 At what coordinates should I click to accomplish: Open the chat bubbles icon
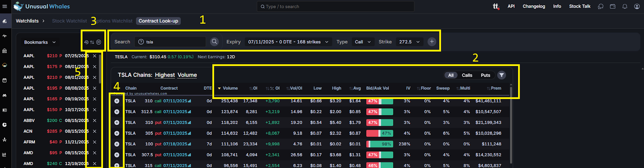601,6
